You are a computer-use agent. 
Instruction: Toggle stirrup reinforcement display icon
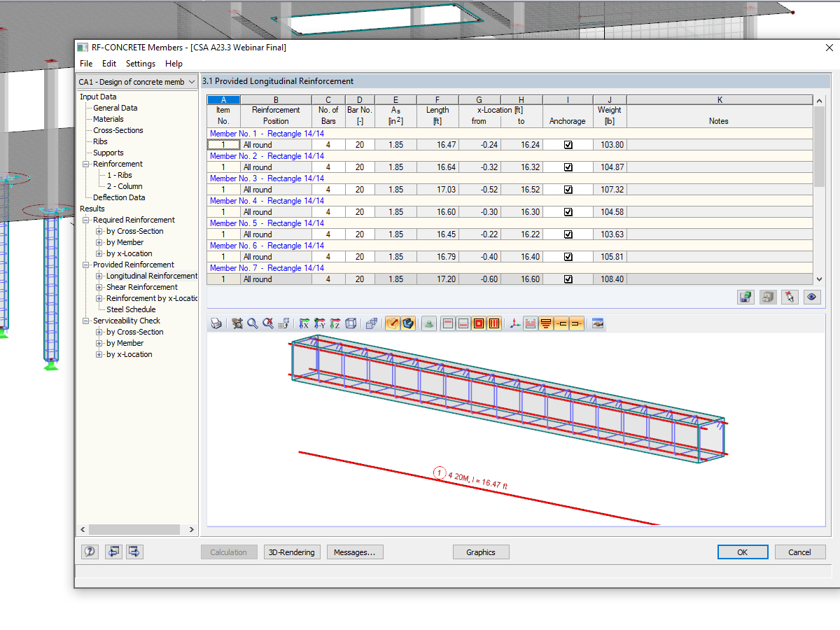[494, 323]
